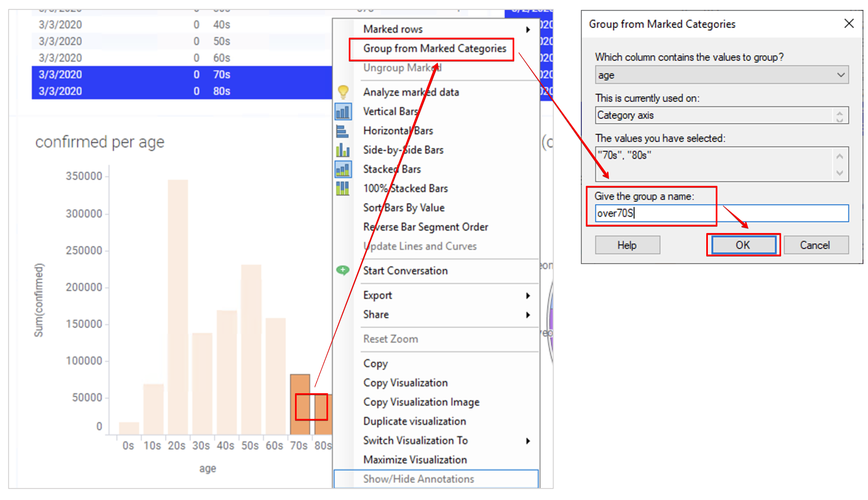Open the age column dropdown
Image resolution: width=868 pixels, height=500 pixels.
(x=722, y=75)
